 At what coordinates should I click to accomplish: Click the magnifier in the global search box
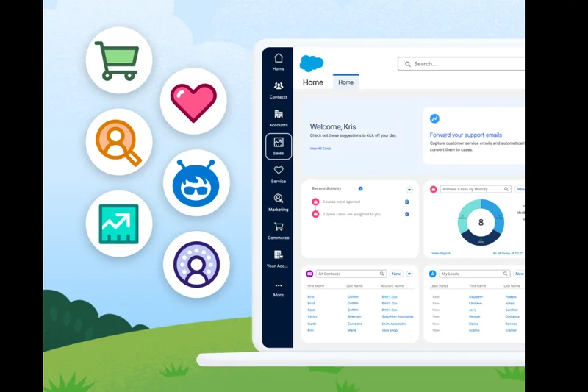(x=408, y=64)
